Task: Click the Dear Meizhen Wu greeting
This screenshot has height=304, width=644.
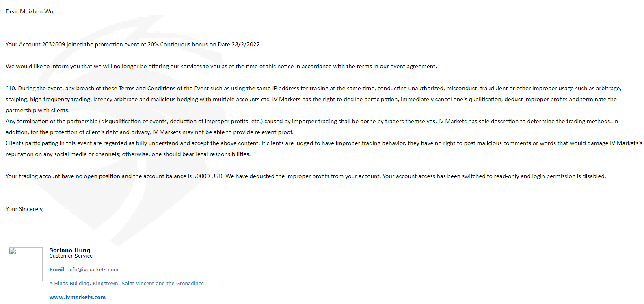Action: click(30, 12)
